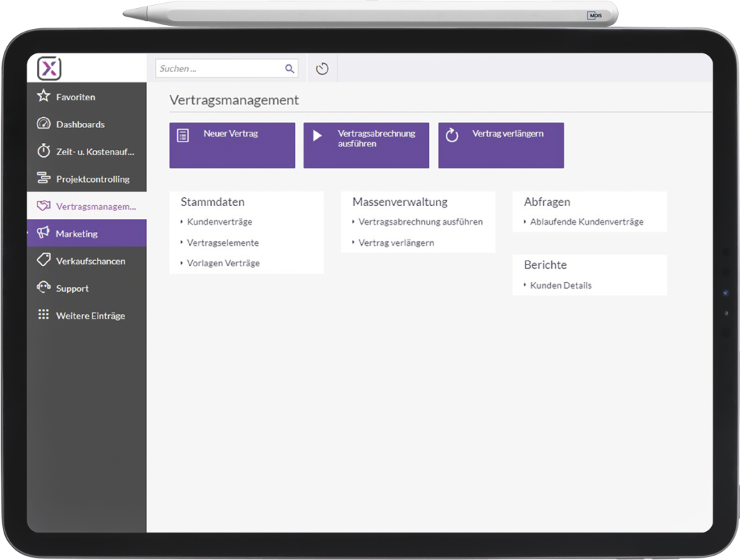The width and height of the screenshot is (740, 560).
Task: Click the Favoriten star icon
Action: coord(43,96)
